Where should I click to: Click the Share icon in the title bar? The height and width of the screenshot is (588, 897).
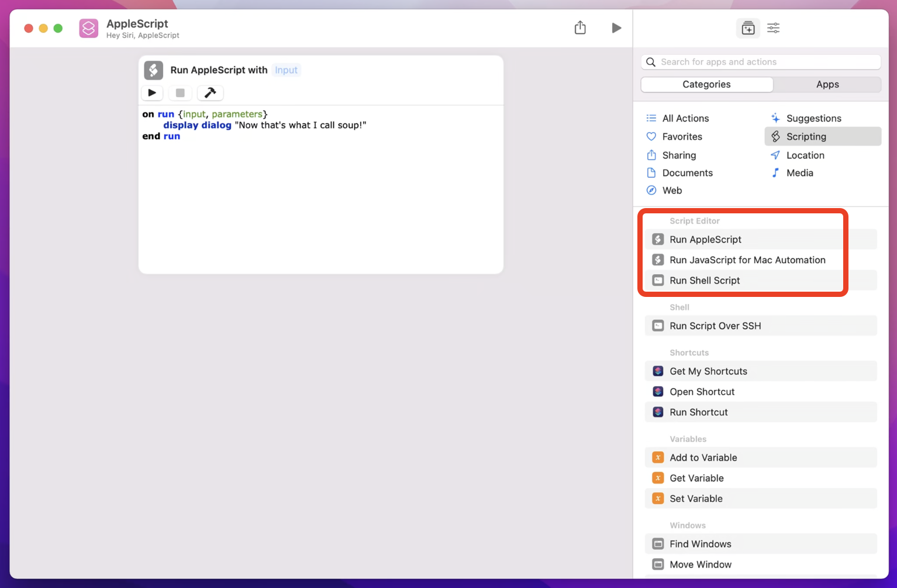click(x=580, y=27)
